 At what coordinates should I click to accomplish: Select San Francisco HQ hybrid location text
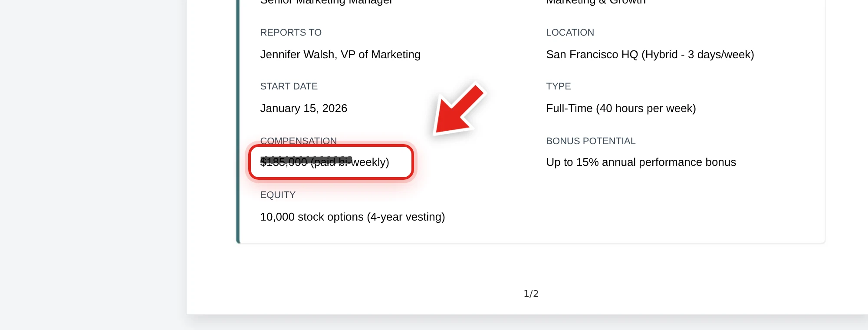click(x=650, y=54)
